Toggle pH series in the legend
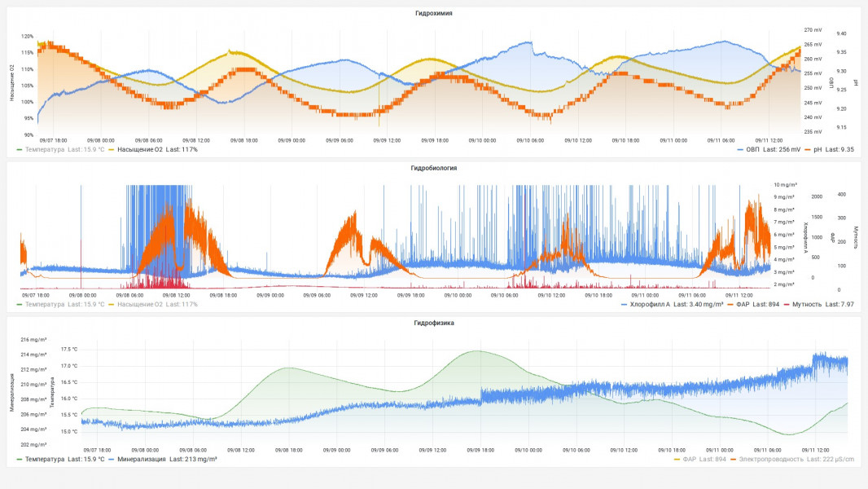The height and width of the screenshot is (489, 868). (817, 150)
